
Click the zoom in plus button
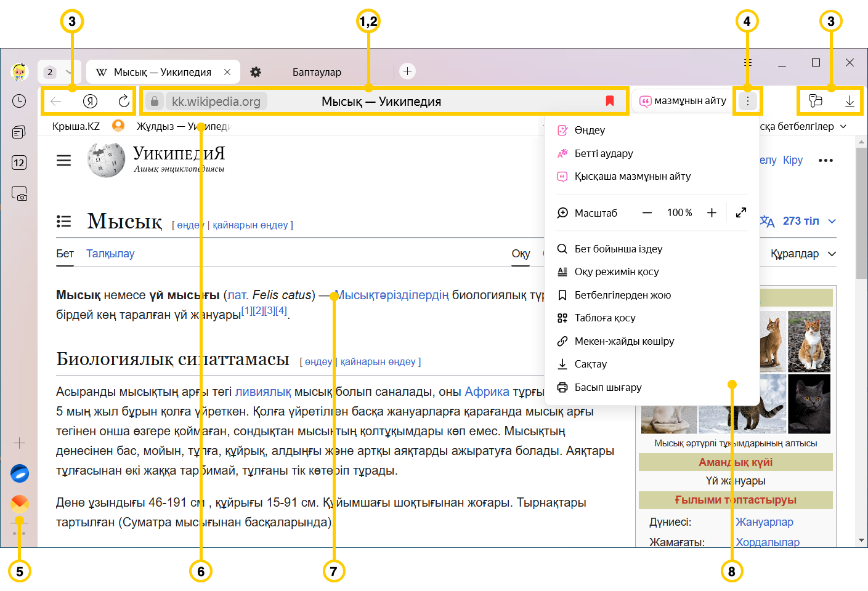point(712,212)
